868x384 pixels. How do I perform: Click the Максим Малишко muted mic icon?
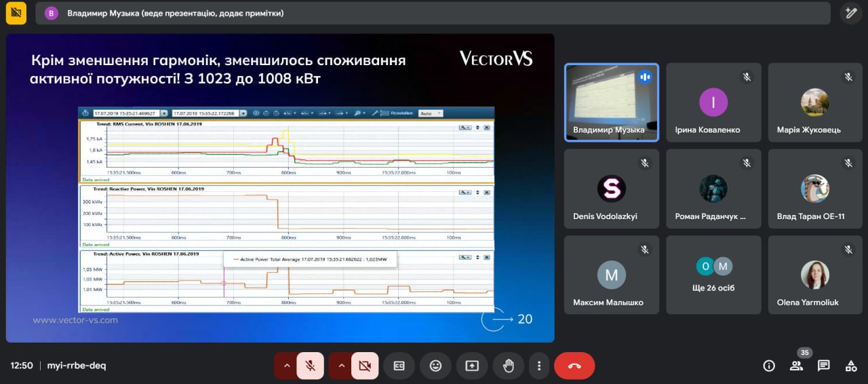coord(645,249)
